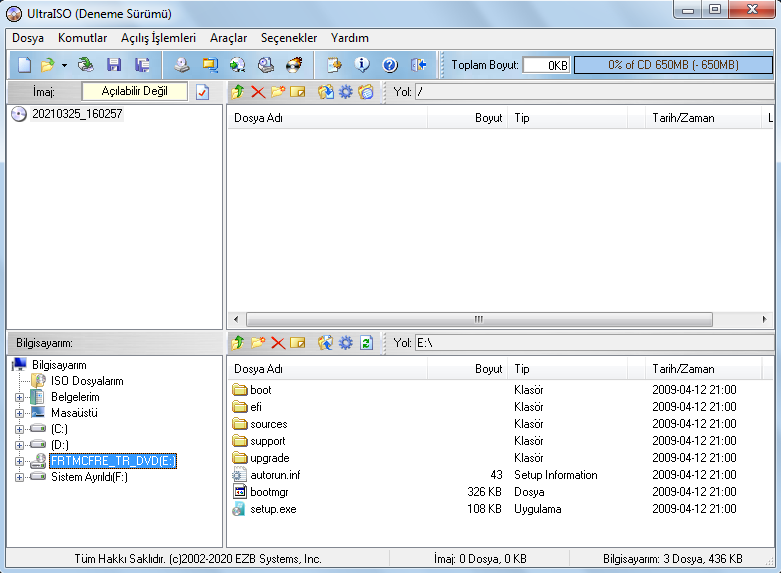Open the Açılış İşlemleri menu

pos(158,38)
